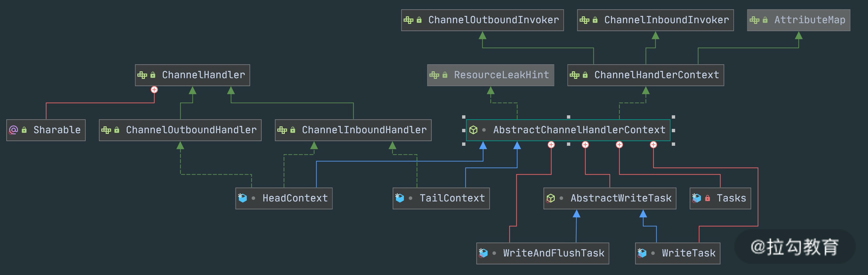Click the annotation icon beside Sharable

13,130
